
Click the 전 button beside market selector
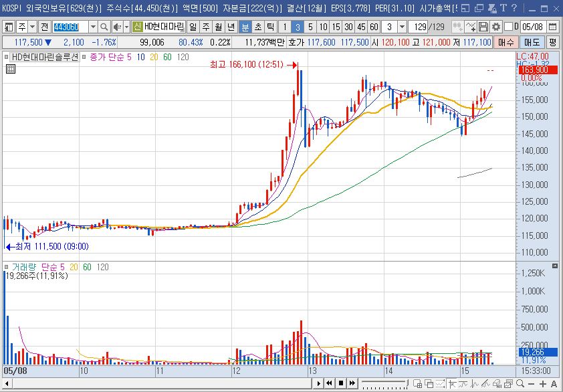pyautogui.click(x=45, y=27)
